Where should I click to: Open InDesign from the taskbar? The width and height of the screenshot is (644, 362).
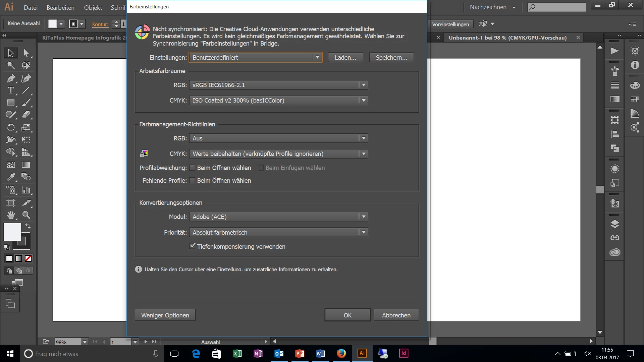point(404,353)
